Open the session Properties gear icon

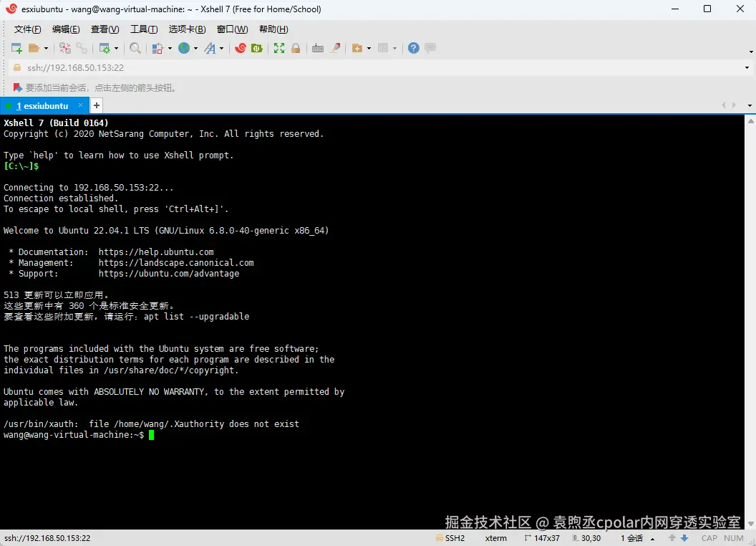click(x=104, y=48)
